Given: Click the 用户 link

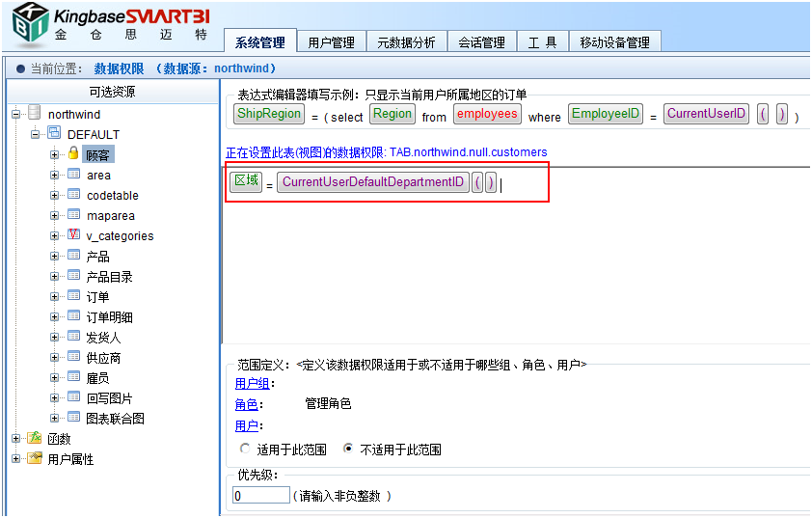Looking at the screenshot, I should pos(247,425).
